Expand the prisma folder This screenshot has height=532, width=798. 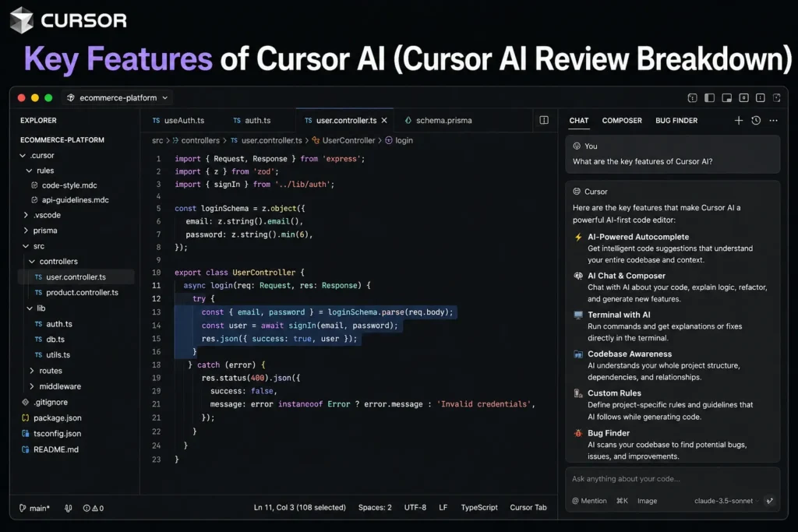pos(26,231)
